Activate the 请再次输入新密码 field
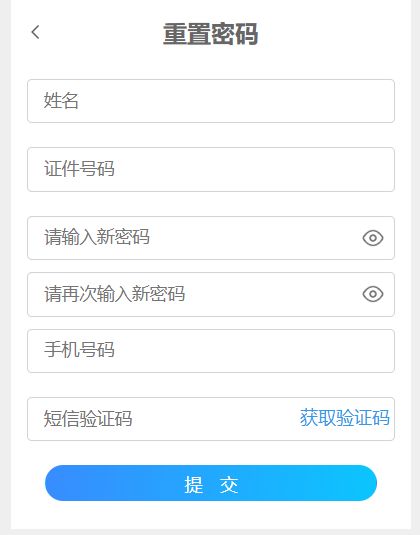Screen dimensions: 420x535 [211, 294]
